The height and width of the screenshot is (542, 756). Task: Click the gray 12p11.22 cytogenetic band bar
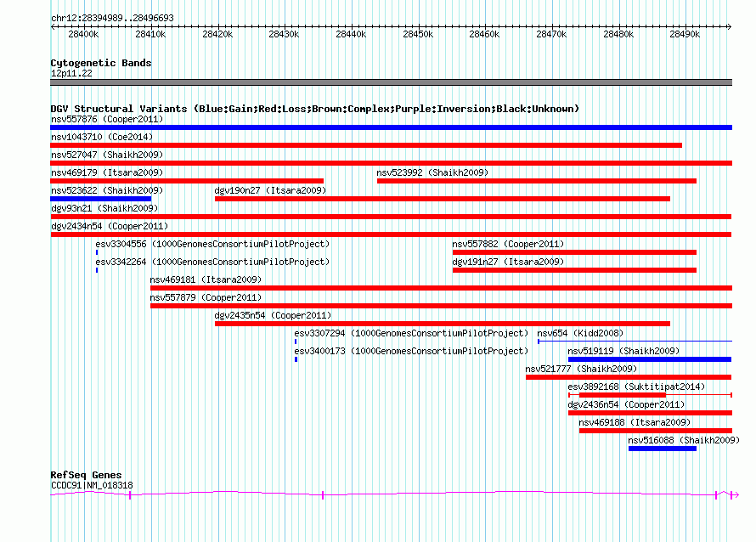(x=391, y=82)
